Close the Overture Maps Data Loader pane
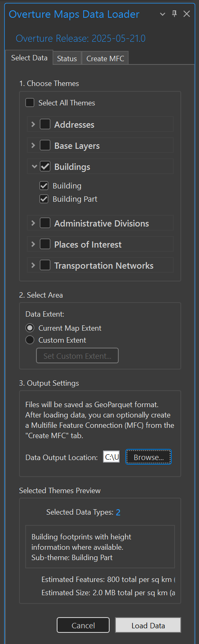Screen dimensions: 199x644 (187, 14)
